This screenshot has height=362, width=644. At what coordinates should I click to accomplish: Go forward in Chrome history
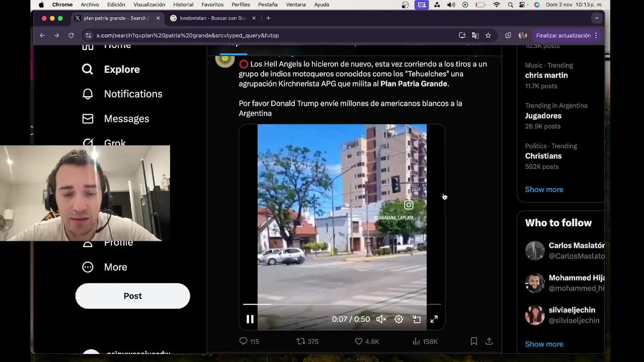click(56, 36)
